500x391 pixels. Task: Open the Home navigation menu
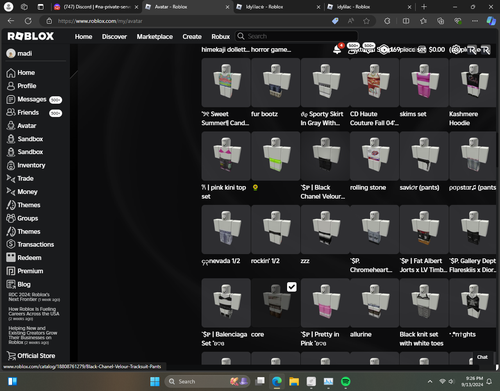tap(83, 36)
